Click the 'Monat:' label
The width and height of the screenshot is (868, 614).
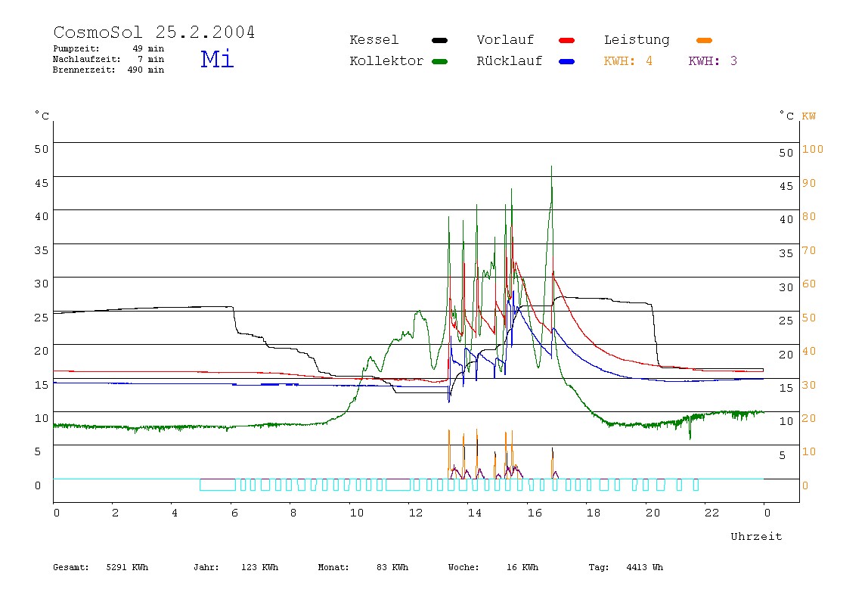click(x=333, y=567)
